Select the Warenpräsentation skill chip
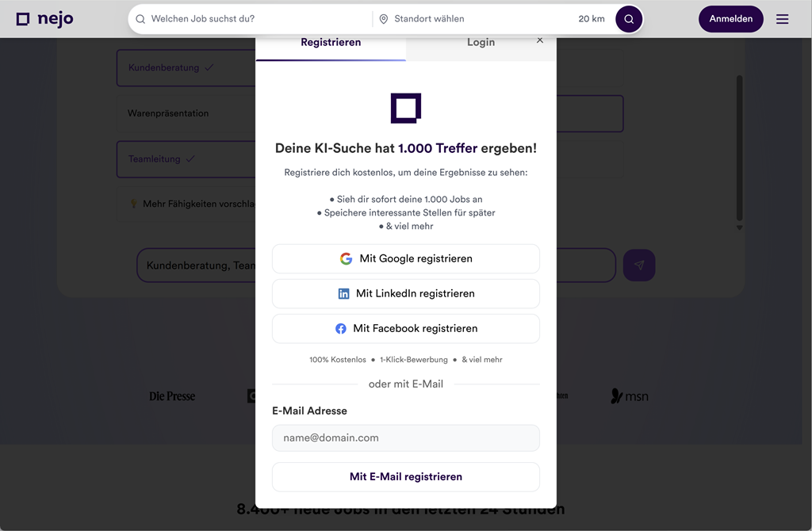812x531 pixels. coord(168,113)
